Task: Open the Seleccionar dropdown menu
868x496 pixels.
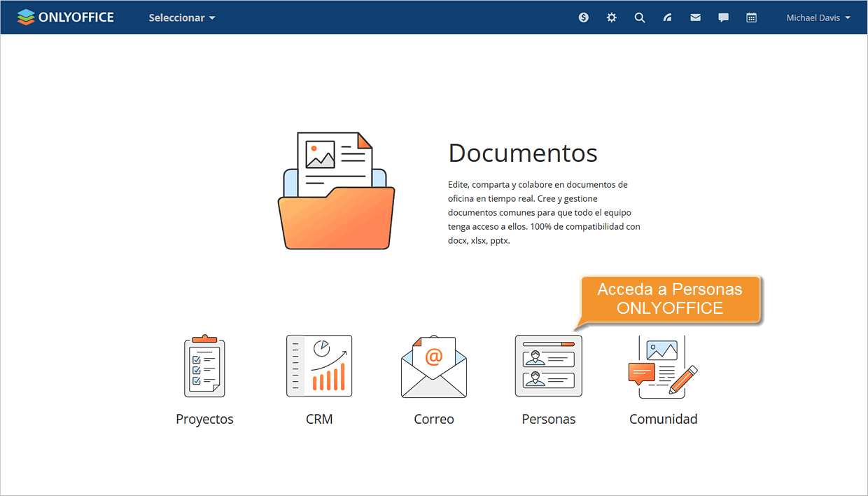Action: (182, 18)
